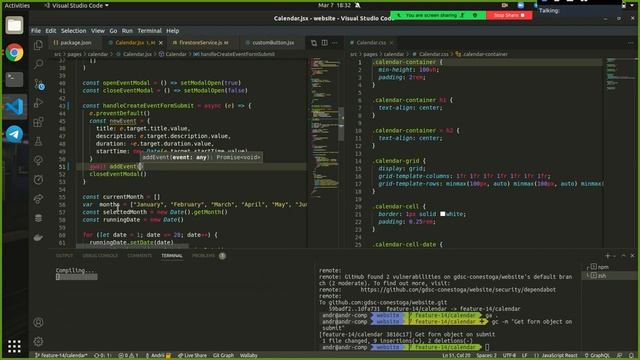
Task: Click Activities in the top bar
Action: coord(17,5)
